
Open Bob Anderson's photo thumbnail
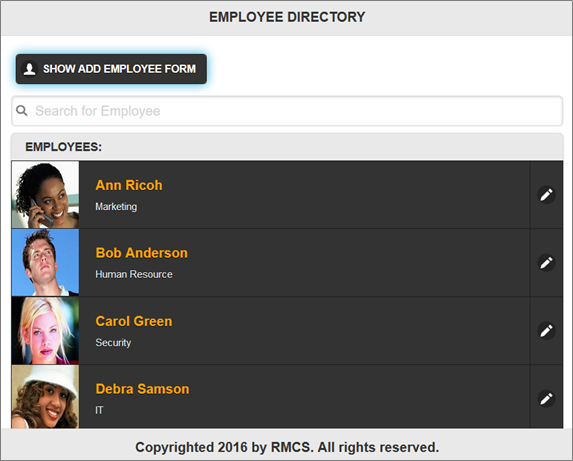tap(45, 263)
